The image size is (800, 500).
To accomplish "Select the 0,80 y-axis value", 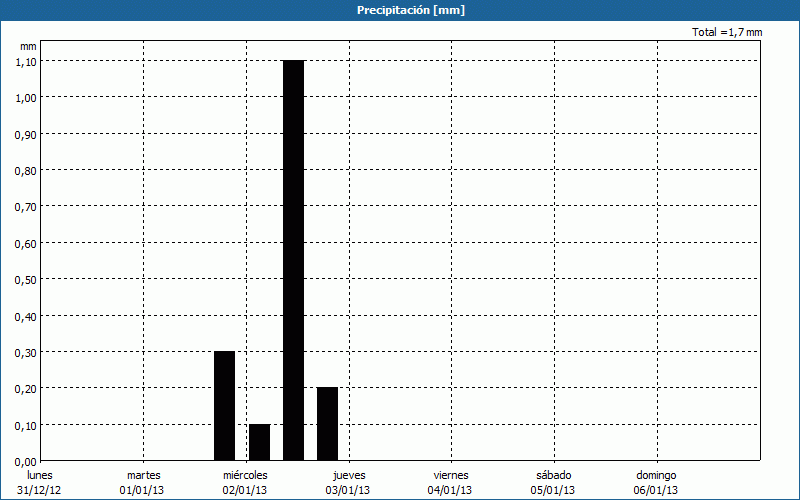I will point(26,170).
